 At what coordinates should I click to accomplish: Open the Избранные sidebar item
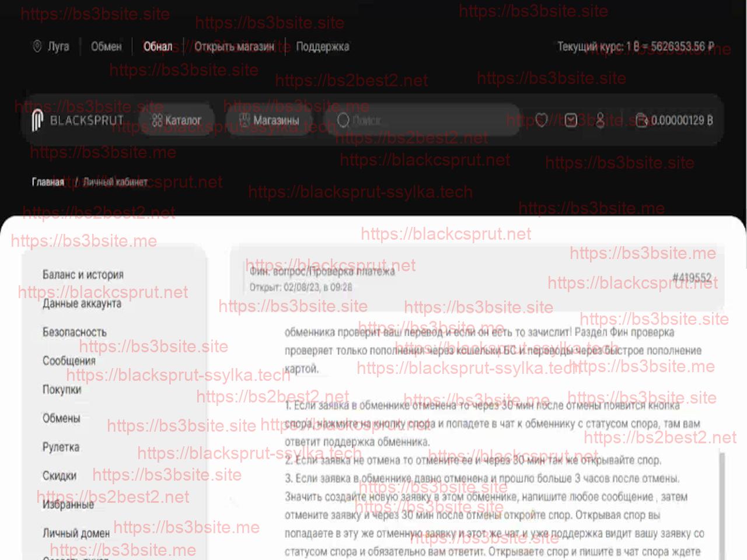tap(68, 504)
